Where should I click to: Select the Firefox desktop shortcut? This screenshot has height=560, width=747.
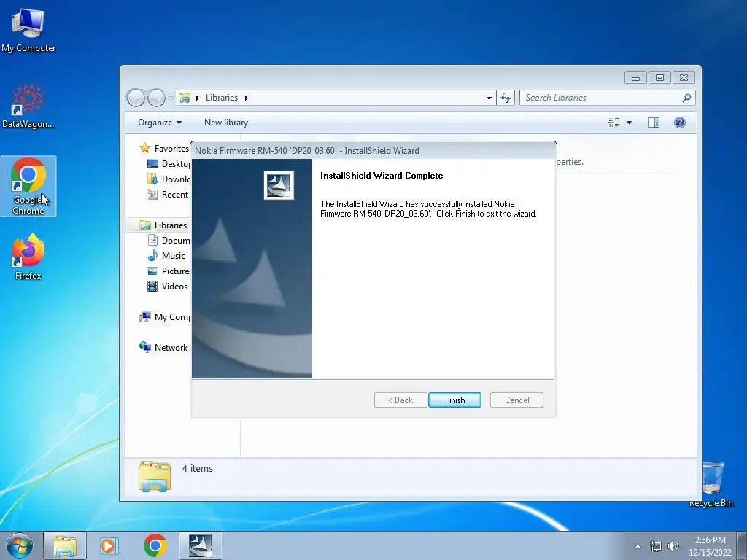click(x=28, y=257)
